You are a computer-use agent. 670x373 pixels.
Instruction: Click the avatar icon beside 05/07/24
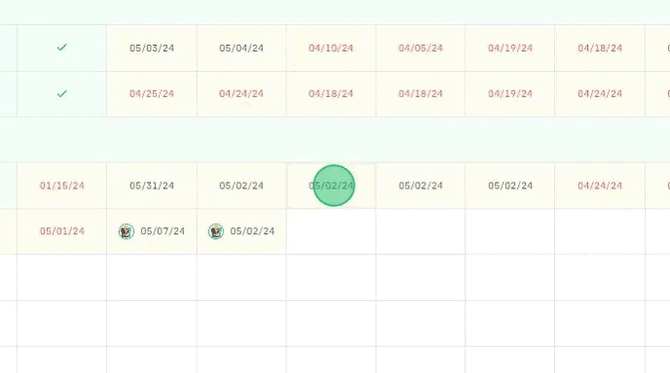coord(126,231)
